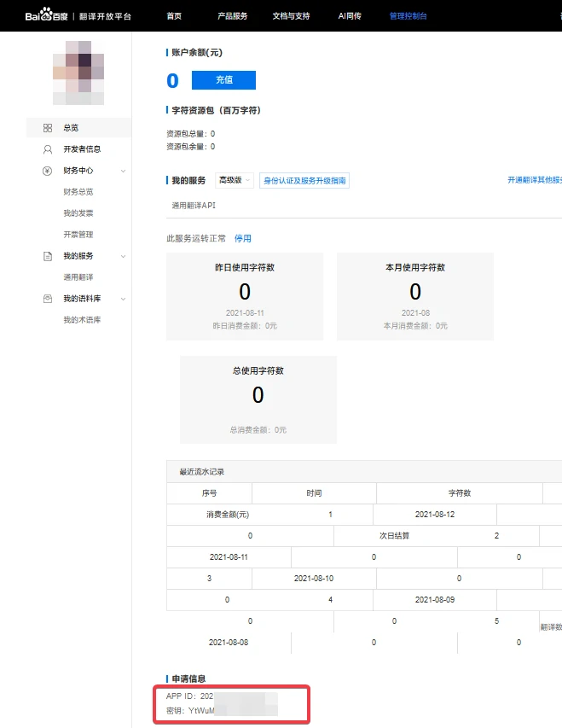This screenshot has height=728, width=562.
Task: Click the 翻译开放平台 header title
Action: coord(106,16)
